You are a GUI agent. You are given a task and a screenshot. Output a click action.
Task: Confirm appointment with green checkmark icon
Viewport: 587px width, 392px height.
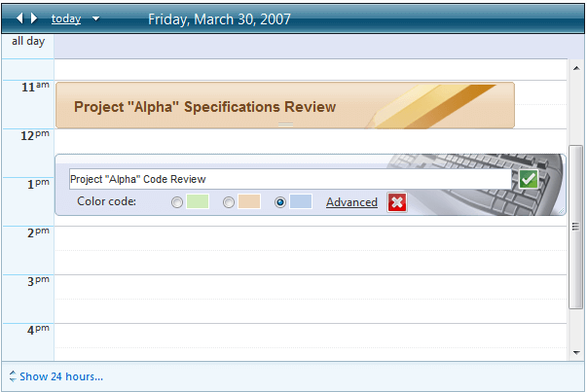pos(528,179)
